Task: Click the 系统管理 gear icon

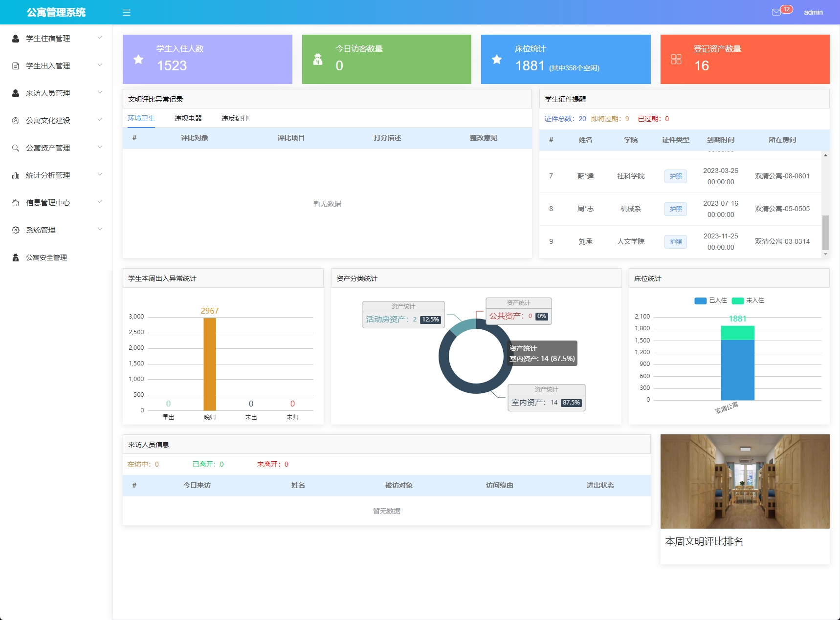Action: pos(16,230)
